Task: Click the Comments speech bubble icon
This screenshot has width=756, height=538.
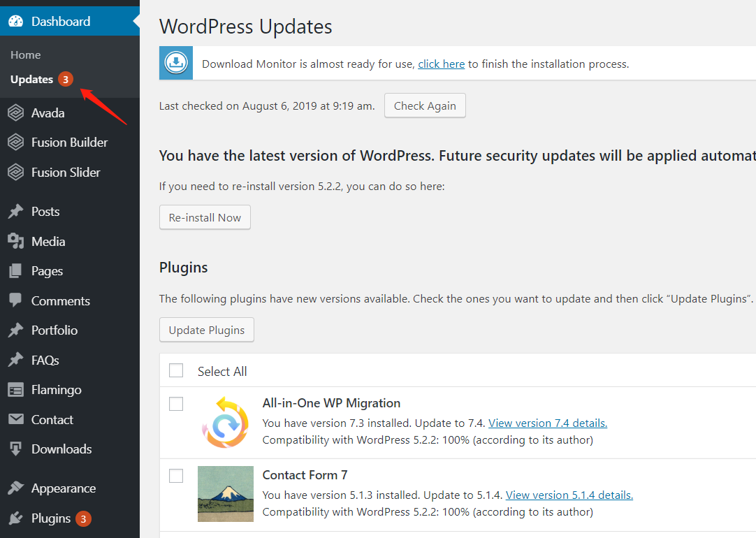Action: click(15, 300)
